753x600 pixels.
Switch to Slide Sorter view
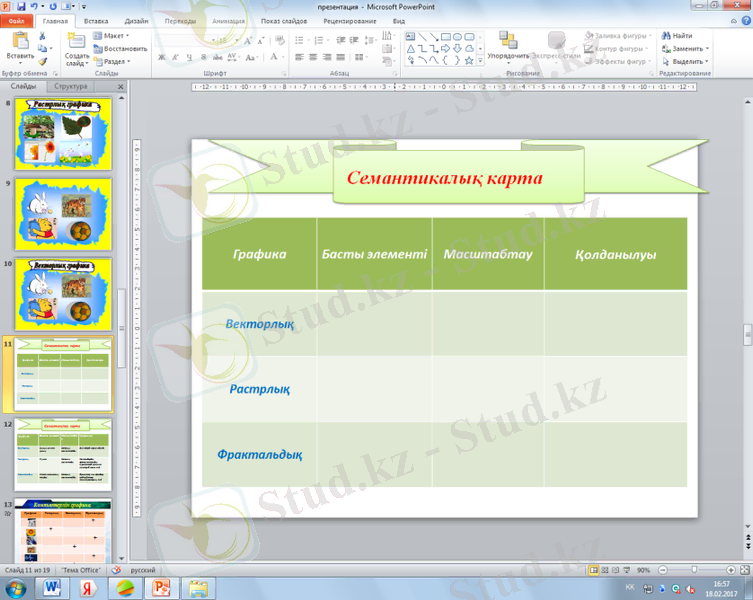pyautogui.click(x=606, y=569)
